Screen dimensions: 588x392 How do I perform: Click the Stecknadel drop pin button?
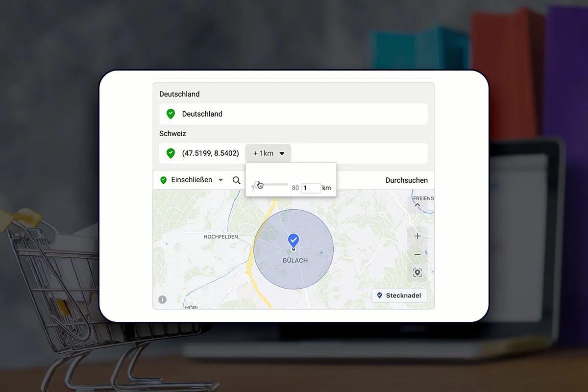click(399, 295)
